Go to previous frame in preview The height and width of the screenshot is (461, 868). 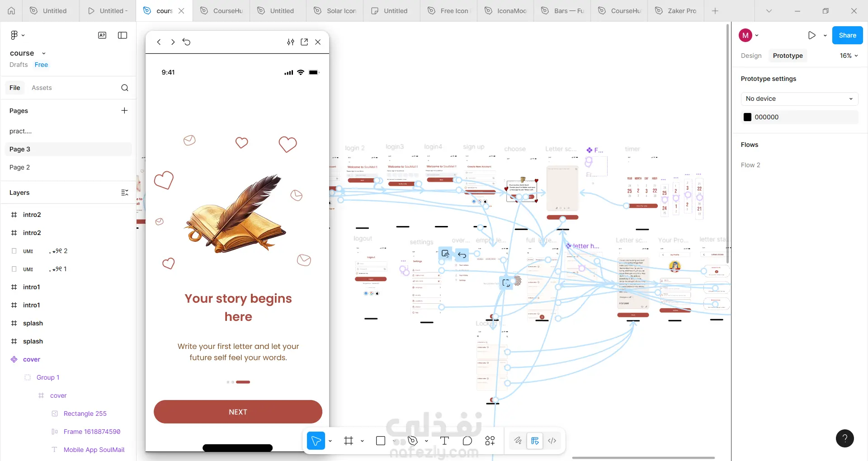(159, 42)
